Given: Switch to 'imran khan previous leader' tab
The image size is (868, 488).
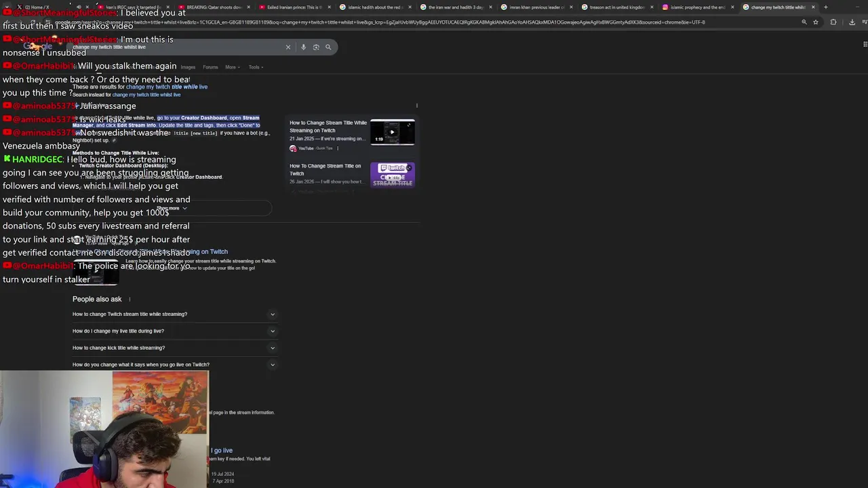Looking at the screenshot, I should 535,7.
